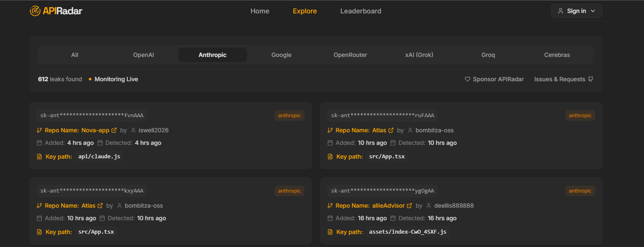Click the external link icon beside Nova-app
Viewport: 644px width, 247px height.
114,130
